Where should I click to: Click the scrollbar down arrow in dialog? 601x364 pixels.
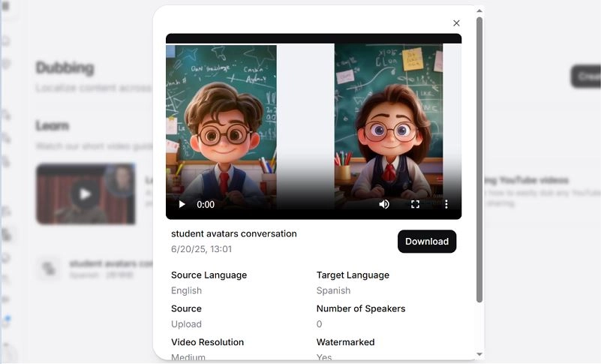(479, 354)
